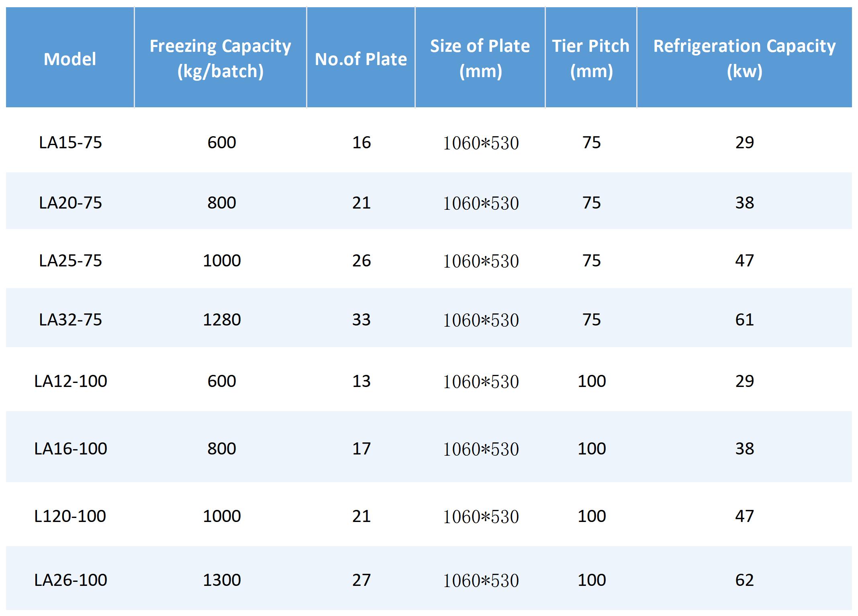Select the 1300 freezing capacity value
The width and height of the screenshot is (858, 616).
pyautogui.click(x=222, y=580)
